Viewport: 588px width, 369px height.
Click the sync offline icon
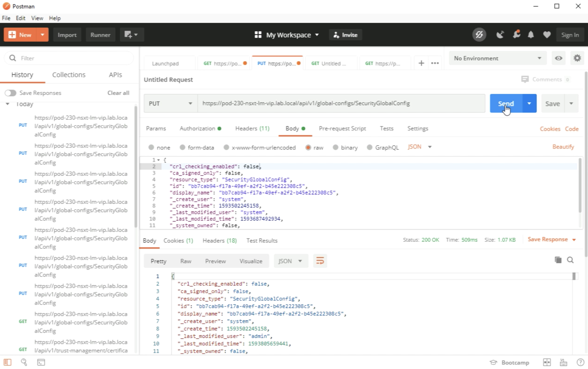click(x=479, y=35)
